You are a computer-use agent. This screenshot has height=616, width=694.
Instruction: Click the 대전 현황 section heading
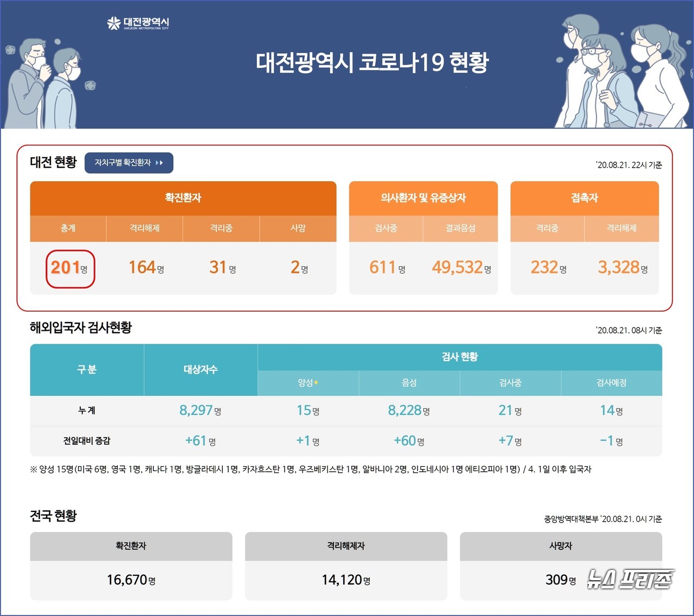[x=54, y=162]
